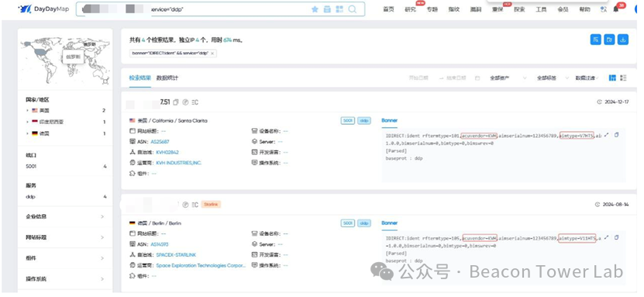Image resolution: width=644 pixels, height=297 pixels.
Task: Click the ddp tag in Berlin result
Action: click(x=364, y=223)
